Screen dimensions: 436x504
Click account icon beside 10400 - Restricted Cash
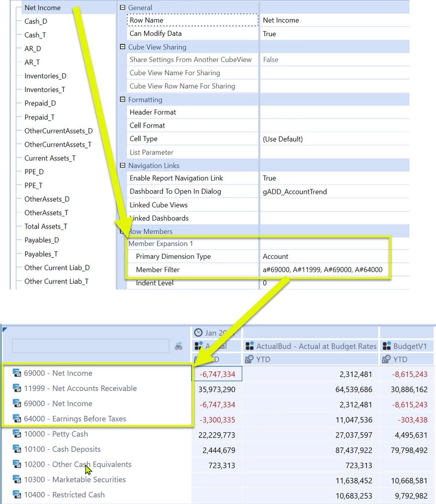pyautogui.click(x=17, y=494)
